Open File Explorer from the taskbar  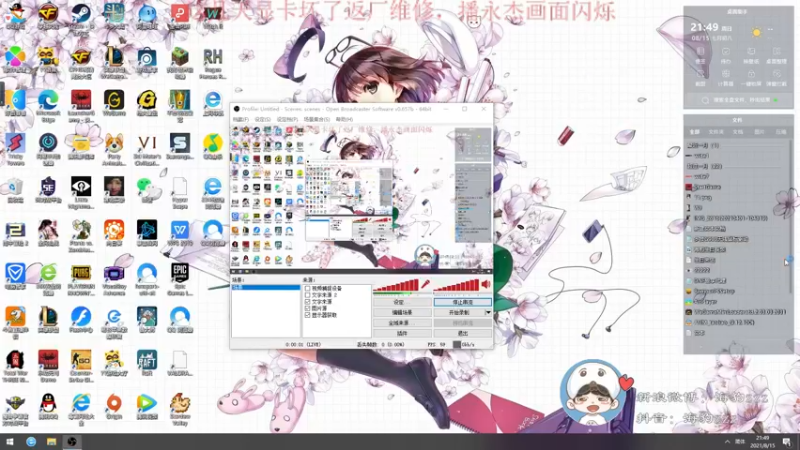51,442
